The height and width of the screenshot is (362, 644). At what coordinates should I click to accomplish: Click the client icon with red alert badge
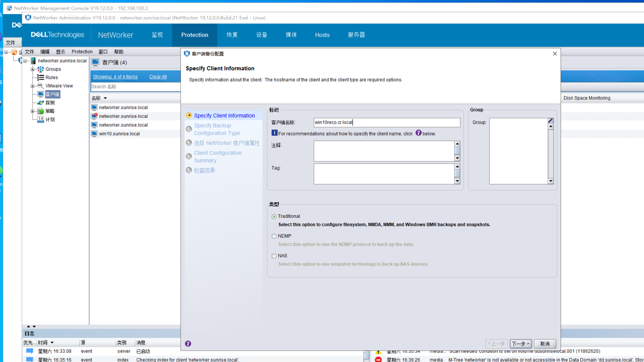(x=94, y=116)
